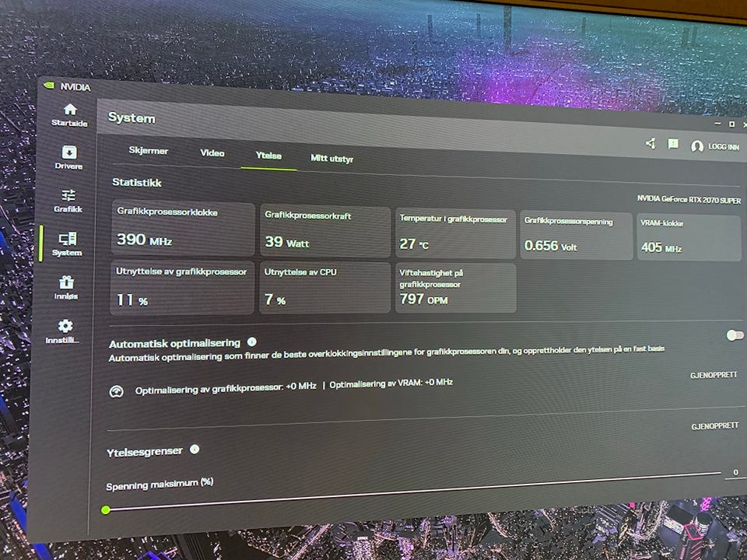Image resolution: width=747 pixels, height=560 pixels.
Task: Click GJENOPPRETT under Automatisk optimalisering
Action: coord(714,375)
